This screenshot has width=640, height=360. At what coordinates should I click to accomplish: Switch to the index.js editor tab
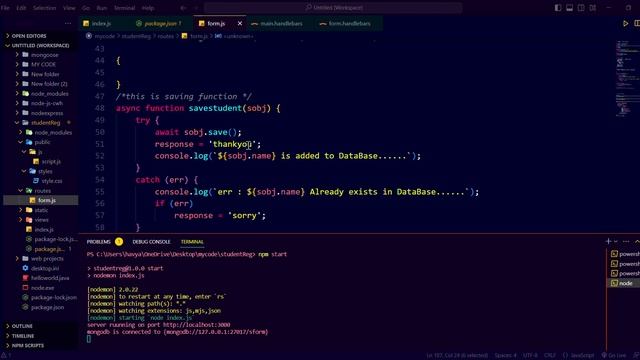tap(101, 24)
